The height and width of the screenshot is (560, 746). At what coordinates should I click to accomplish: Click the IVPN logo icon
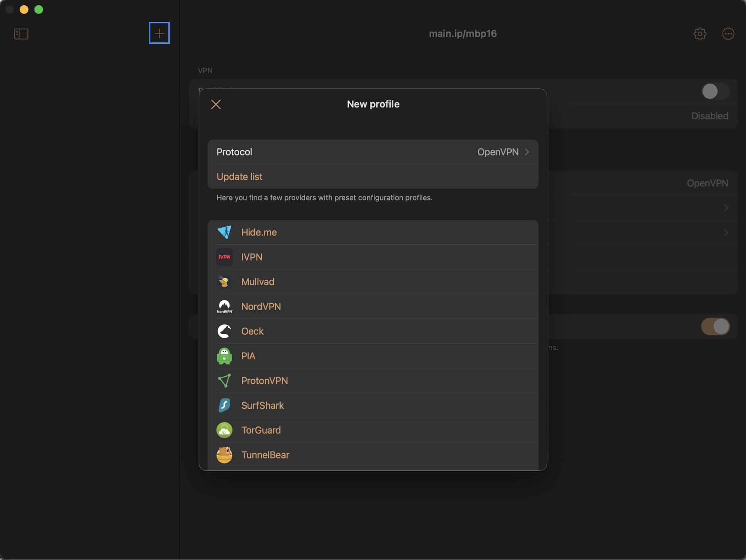pyautogui.click(x=224, y=257)
